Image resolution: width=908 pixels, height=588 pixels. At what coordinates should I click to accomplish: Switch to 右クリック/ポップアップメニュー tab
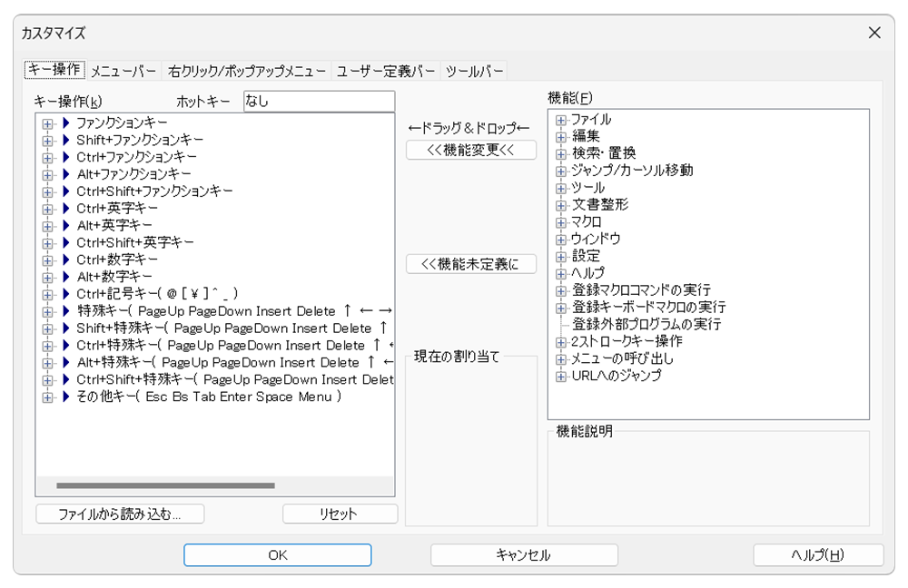tap(247, 71)
